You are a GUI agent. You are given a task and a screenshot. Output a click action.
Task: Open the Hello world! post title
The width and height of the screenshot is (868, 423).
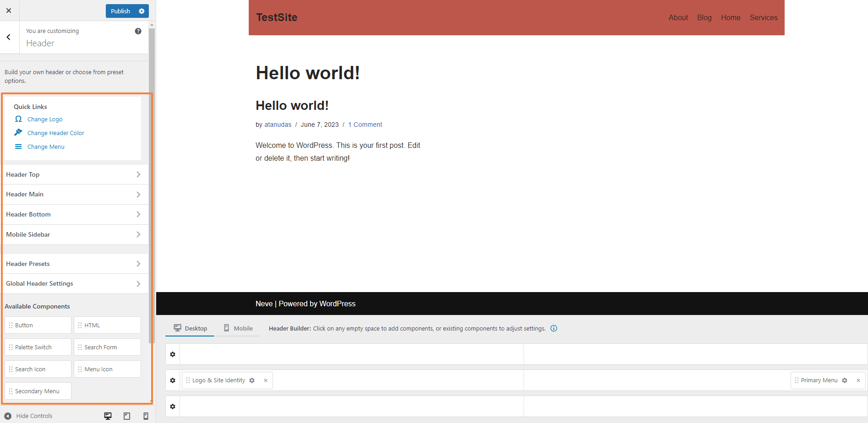click(x=292, y=105)
